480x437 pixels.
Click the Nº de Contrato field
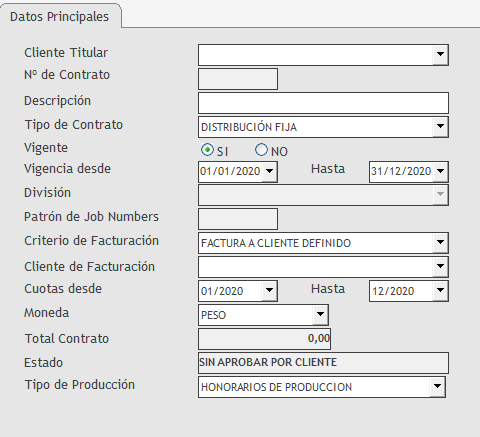[238, 79]
